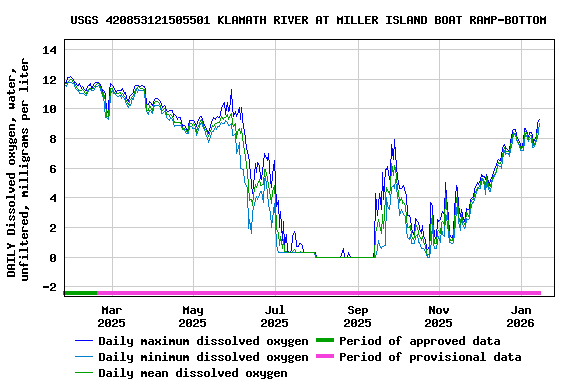Click the x-axis label Jul 2025

[x=274, y=317]
